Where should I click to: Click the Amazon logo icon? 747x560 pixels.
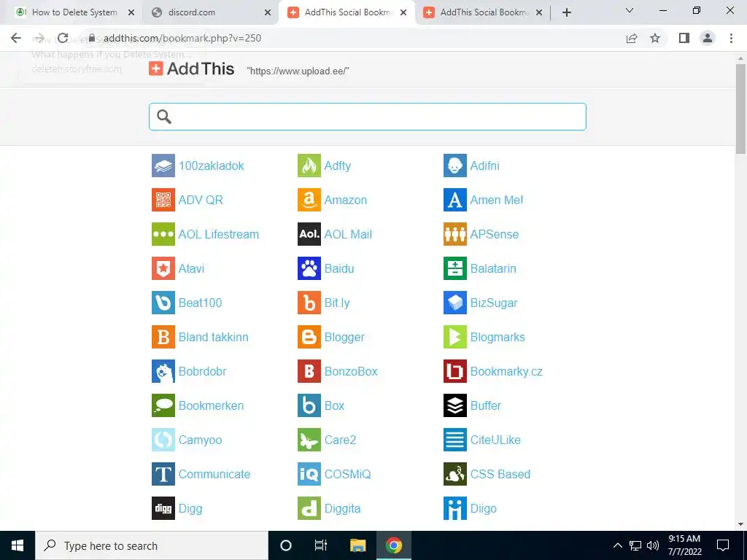point(309,200)
